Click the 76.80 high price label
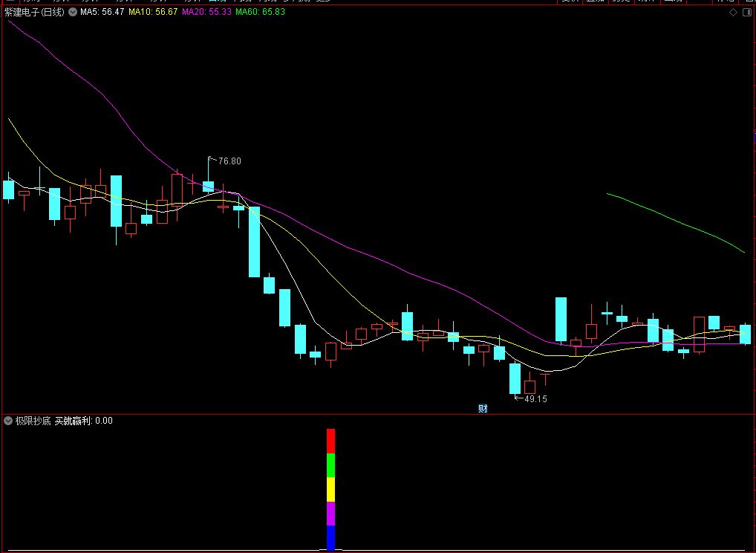Viewport: 756px width, 553px height. (x=229, y=161)
